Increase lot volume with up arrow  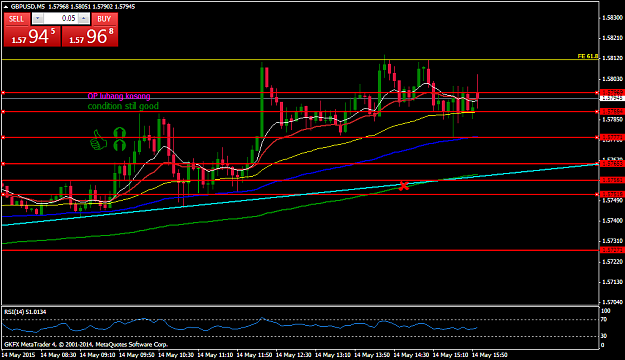pos(84,18)
